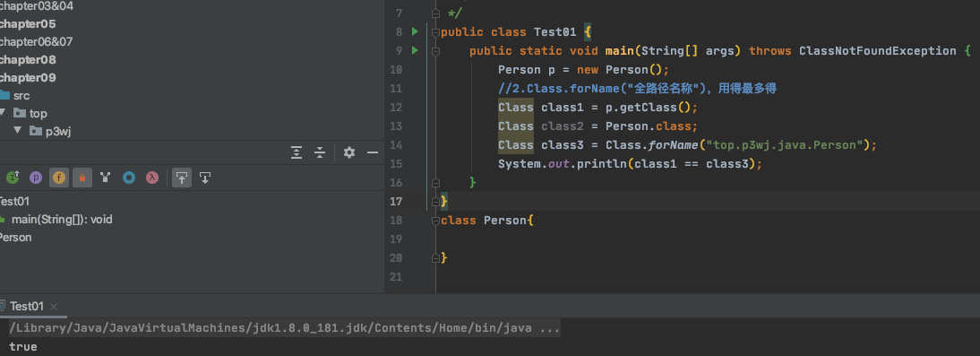
Task: Select p3wj package in project tree
Action: tap(58, 132)
